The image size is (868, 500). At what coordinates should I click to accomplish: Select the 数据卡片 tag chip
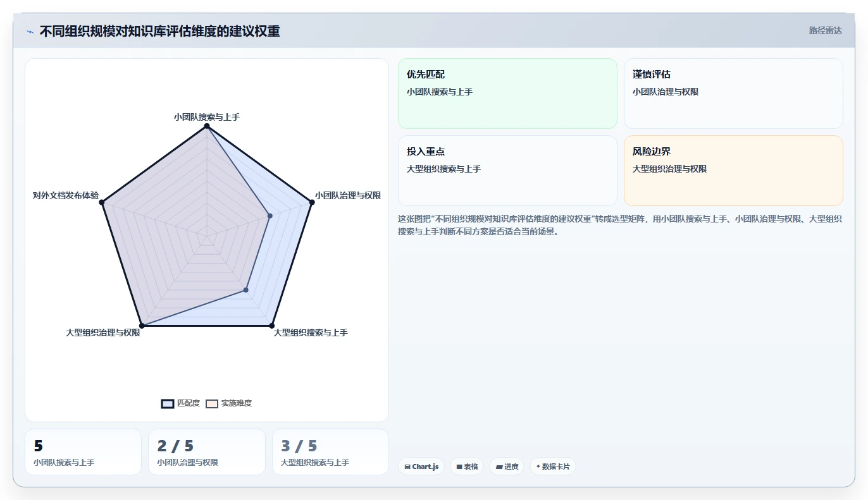553,466
